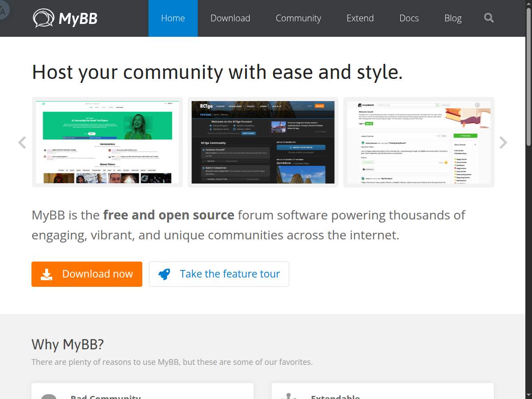This screenshot has height=399, width=532.
Task: Select the Home nav tab
Action: pyautogui.click(x=173, y=18)
